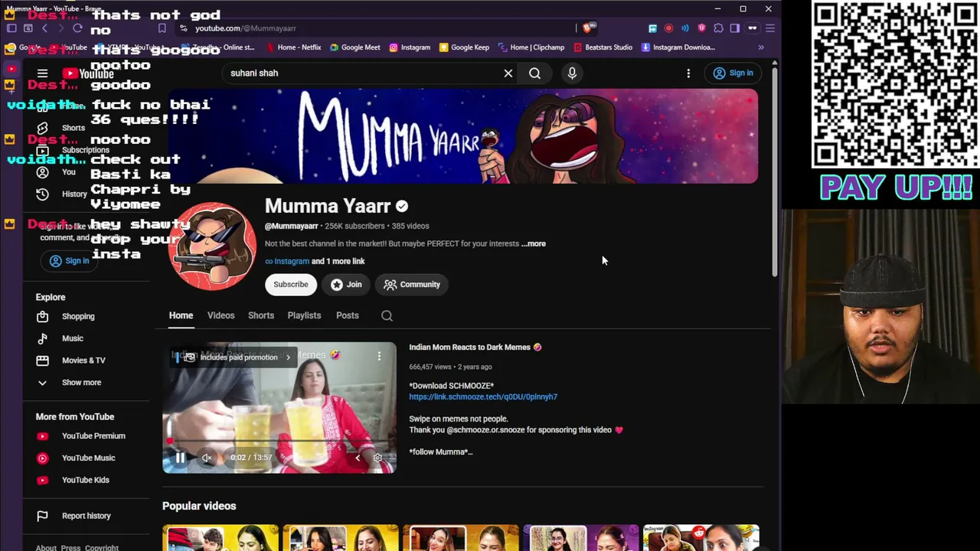Open the YouTube guide hamburger menu

tap(42, 73)
